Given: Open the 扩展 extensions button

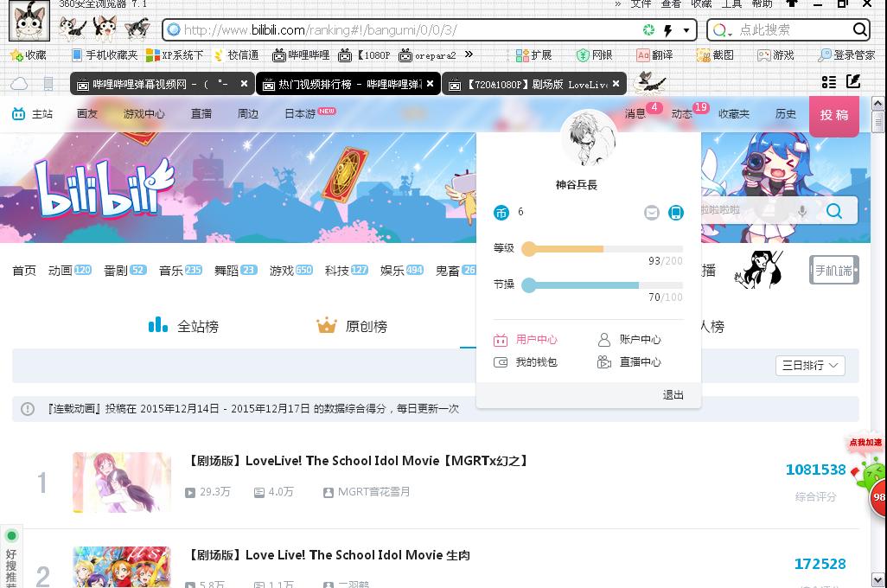Looking at the screenshot, I should pos(533,54).
